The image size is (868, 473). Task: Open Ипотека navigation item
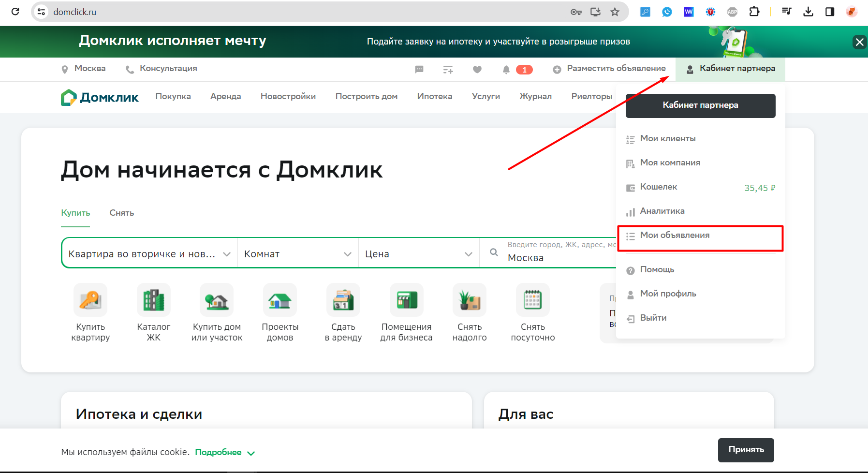[x=435, y=96]
